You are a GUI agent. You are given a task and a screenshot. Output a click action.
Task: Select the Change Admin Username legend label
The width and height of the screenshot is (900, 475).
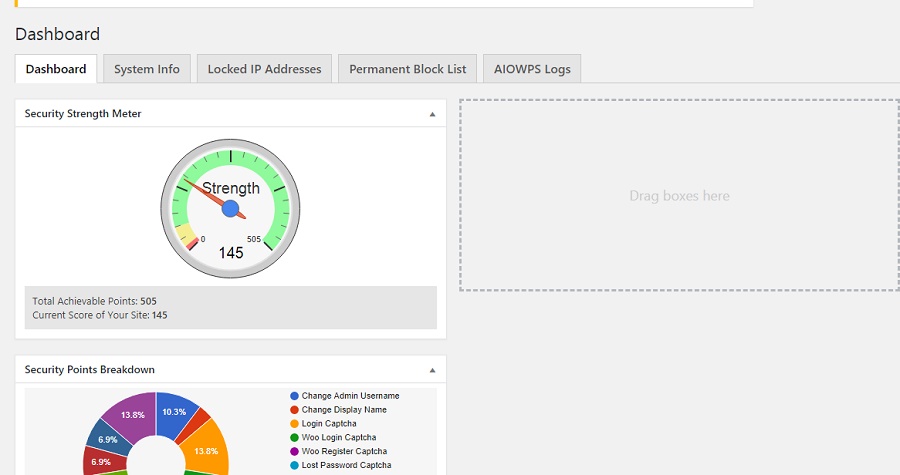coord(350,396)
